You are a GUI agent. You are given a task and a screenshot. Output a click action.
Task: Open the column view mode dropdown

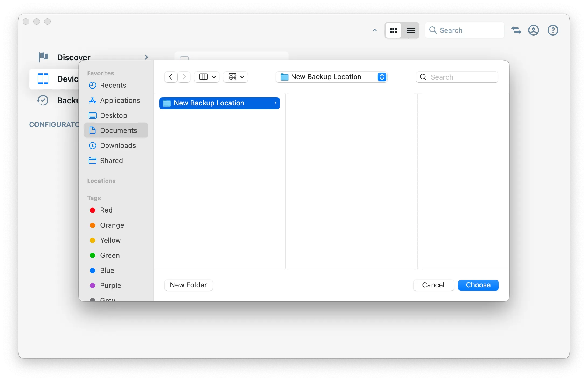click(207, 77)
